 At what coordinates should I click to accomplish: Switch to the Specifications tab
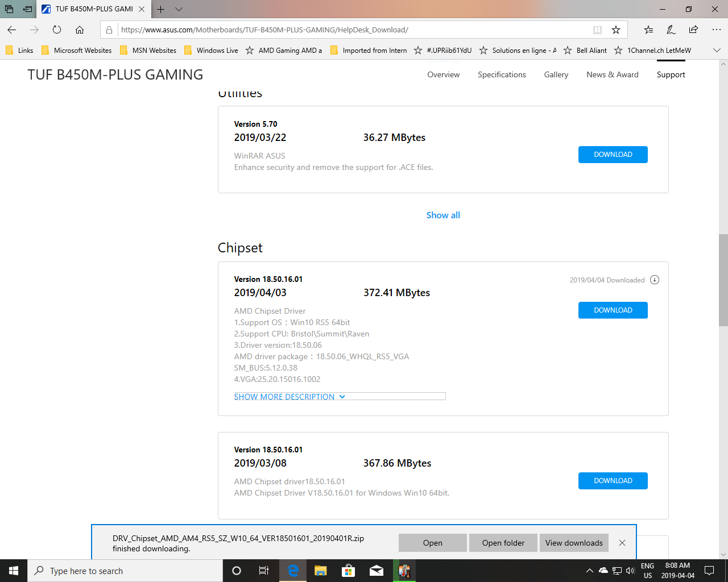pyautogui.click(x=502, y=74)
